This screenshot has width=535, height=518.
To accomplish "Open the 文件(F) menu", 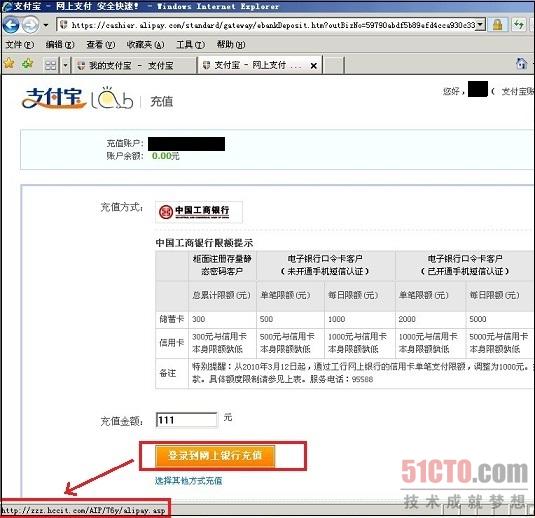I will tap(20, 45).
